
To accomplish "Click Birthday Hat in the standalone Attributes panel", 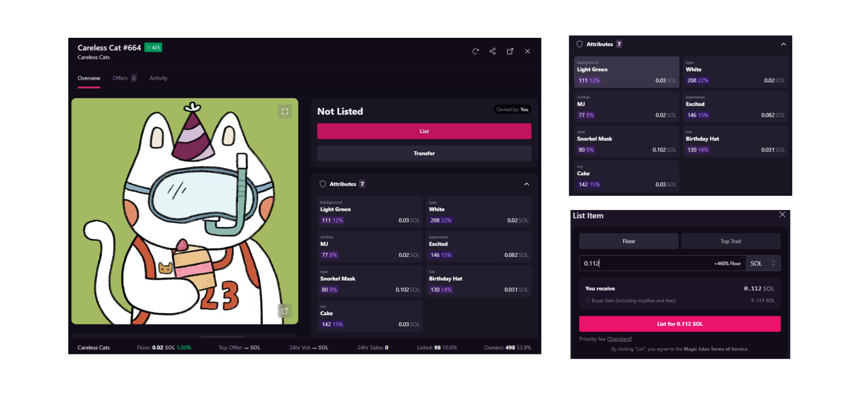I will click(735, 141).
